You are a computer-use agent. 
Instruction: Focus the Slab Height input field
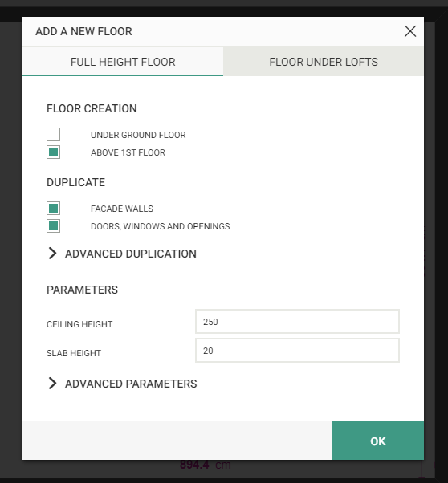click(x=297, y=351)
